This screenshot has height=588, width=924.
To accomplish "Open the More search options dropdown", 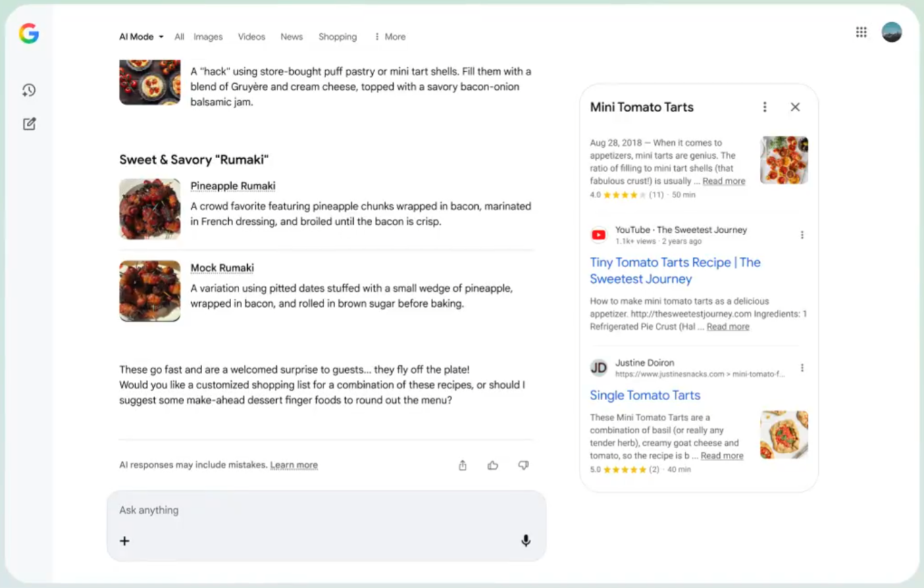I will (x=389, y=37).
